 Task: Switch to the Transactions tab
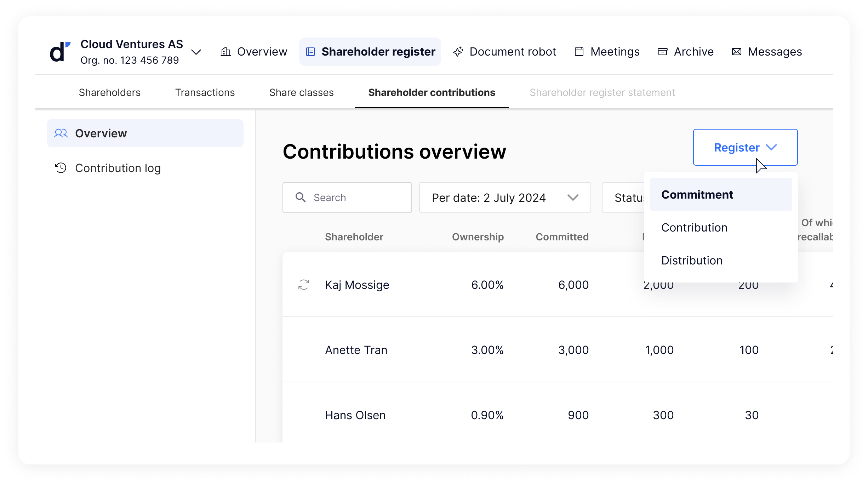tap(205, 92)
